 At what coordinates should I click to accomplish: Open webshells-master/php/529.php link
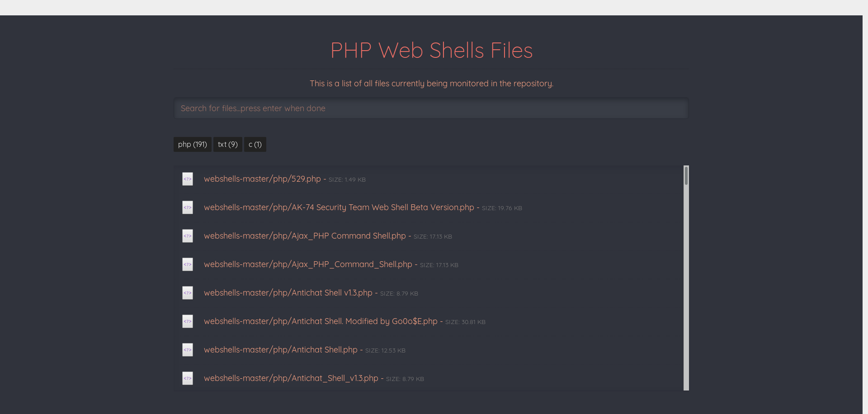pyautogui.click(x=262, y=179)
